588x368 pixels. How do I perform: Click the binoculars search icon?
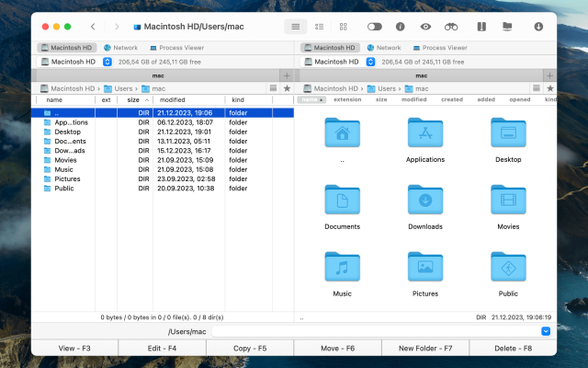(451, 27)
